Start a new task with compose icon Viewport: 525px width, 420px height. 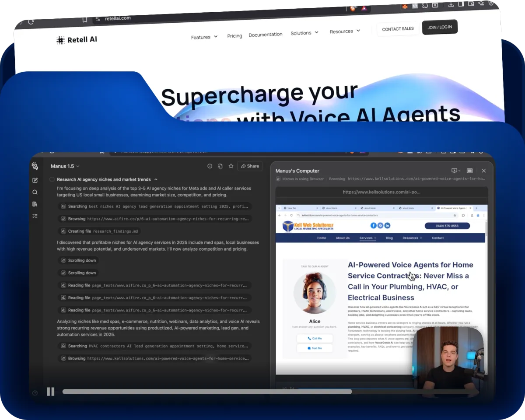[35, 180]
